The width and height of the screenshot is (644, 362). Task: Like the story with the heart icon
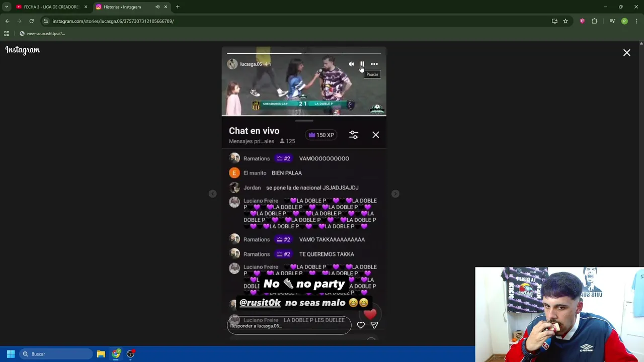tap(361, 325)
